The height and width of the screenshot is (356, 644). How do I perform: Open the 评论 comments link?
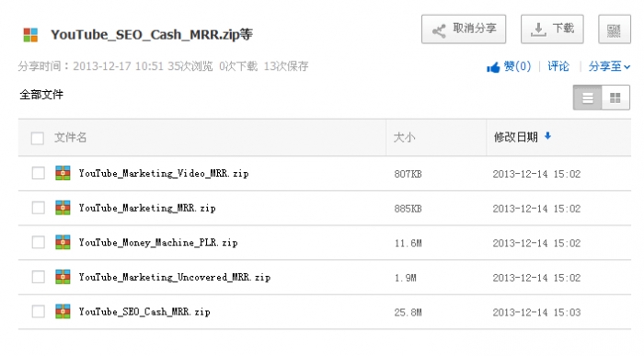(558, 66)
